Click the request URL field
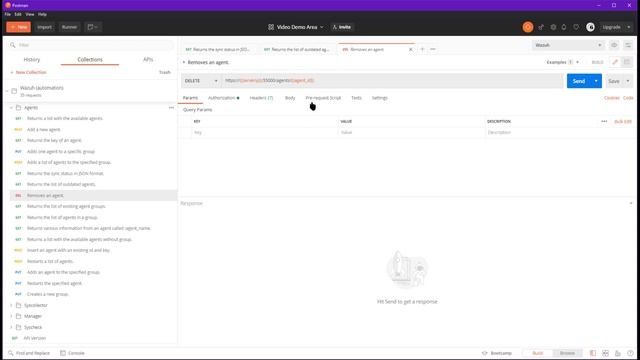This screenshot has height=360, width=640. point(392,81)
